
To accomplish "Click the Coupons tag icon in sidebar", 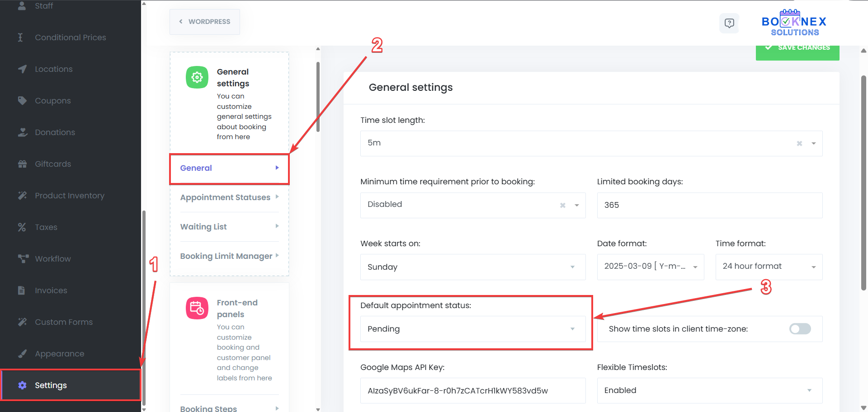I will pos(22,100).
